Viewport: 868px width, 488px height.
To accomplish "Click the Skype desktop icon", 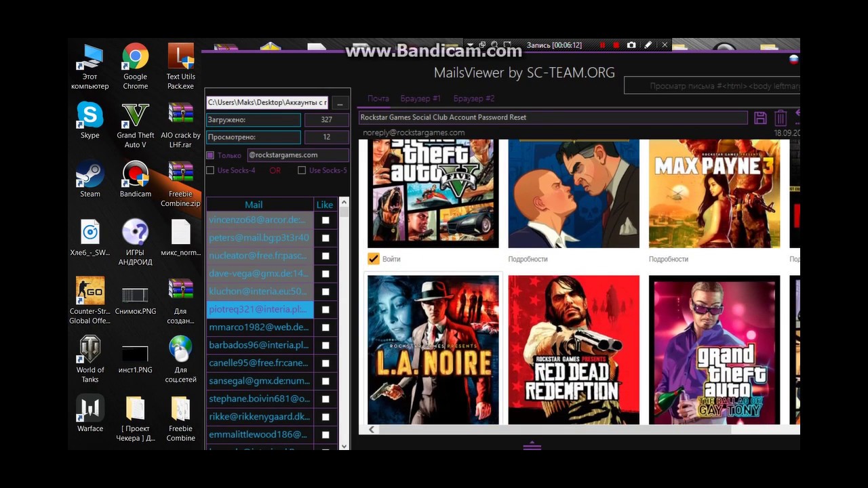I will pos(90,121).
